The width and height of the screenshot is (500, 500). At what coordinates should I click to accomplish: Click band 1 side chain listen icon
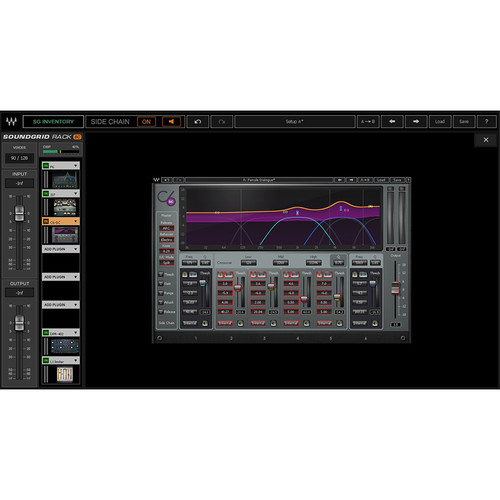pyautogui.click(x=205, y=323)
